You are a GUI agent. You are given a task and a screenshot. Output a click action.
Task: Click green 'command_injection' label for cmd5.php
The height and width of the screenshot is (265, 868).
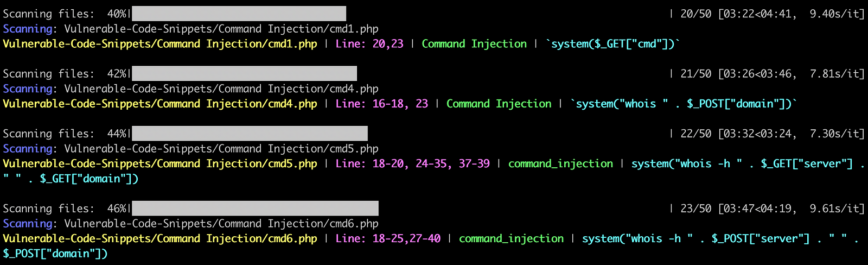click(x=560, y=163)
